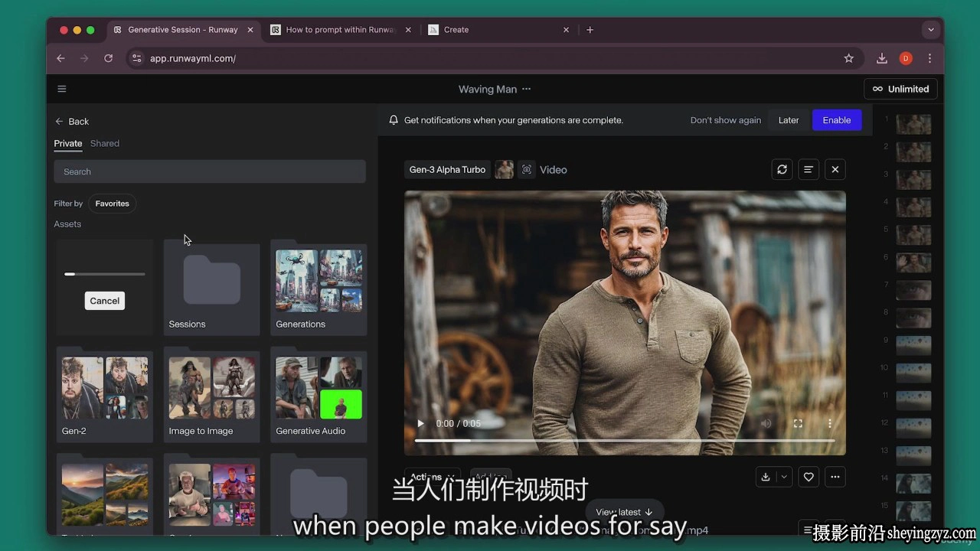Seek on the video progress bar
Viewport: 980px width, 551px height.
point(625,440)
